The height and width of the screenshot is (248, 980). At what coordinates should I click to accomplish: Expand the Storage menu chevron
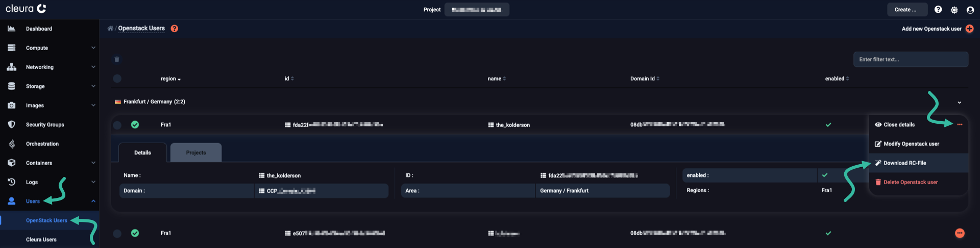coord(93,86)
